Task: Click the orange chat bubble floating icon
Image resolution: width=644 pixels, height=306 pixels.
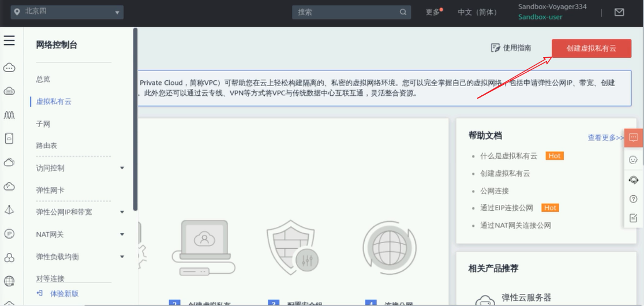Action: 633,137
